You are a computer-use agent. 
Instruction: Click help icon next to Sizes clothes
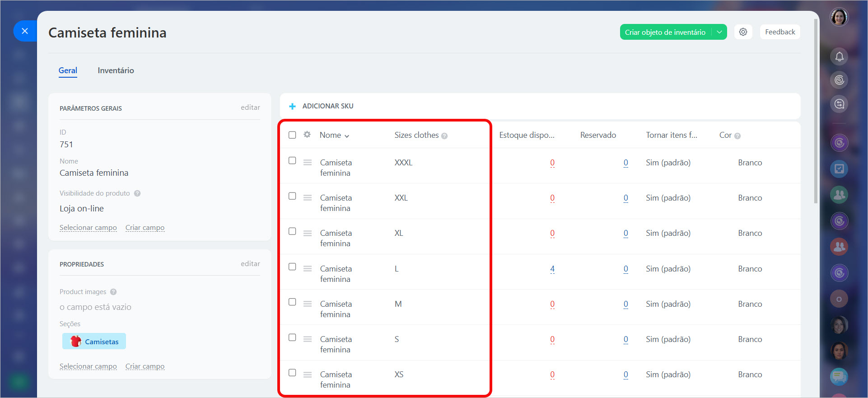pyautogui.click(x=444, y=136)
